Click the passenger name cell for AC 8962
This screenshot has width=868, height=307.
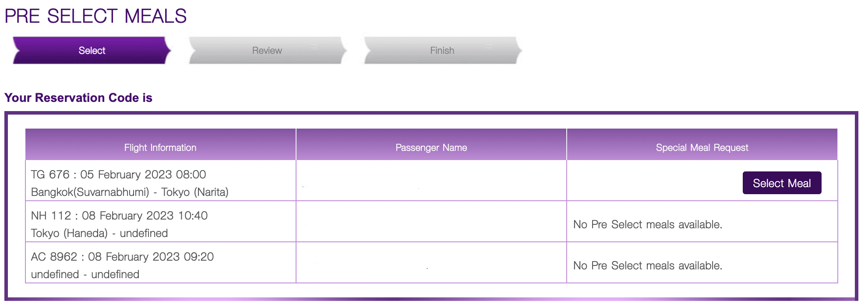431,263
